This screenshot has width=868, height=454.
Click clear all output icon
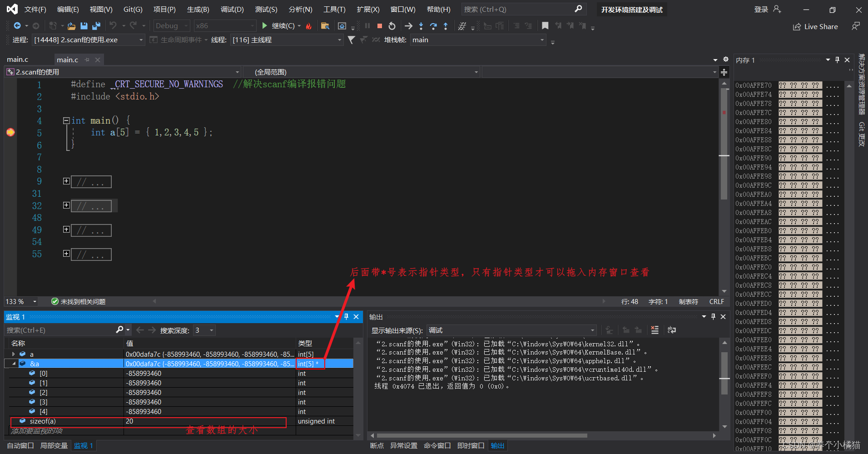(655, 330)
